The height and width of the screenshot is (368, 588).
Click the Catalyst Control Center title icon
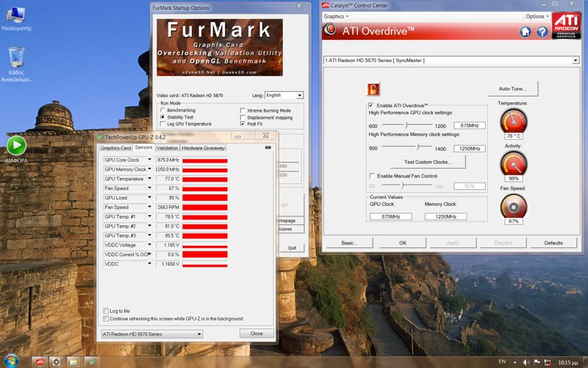[x=326, y=5]
